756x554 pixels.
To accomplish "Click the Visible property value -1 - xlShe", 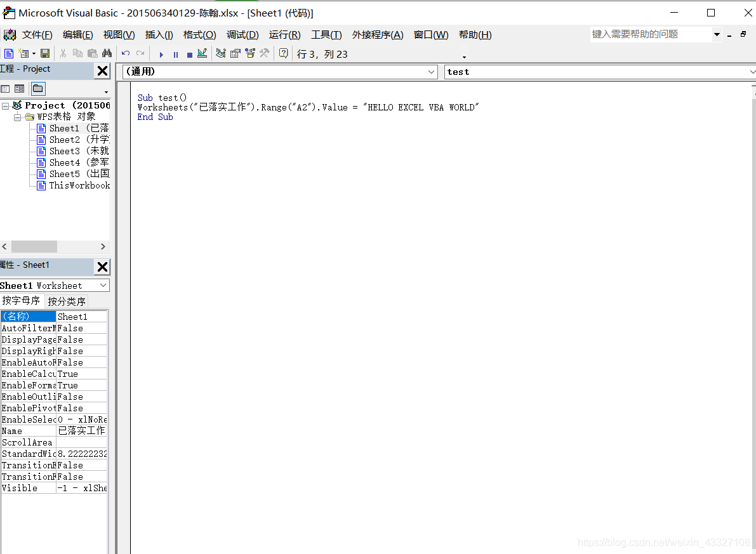I will tap(81, 488).
